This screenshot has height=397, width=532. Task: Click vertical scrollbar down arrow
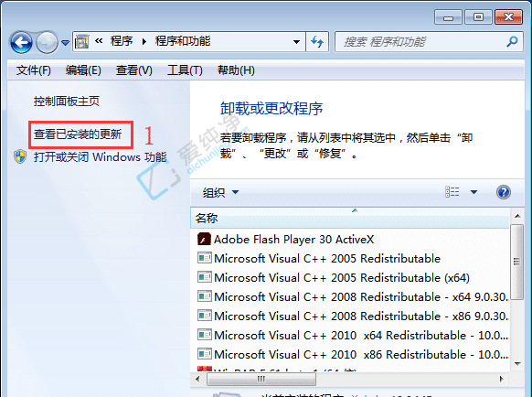coord(517,364)
